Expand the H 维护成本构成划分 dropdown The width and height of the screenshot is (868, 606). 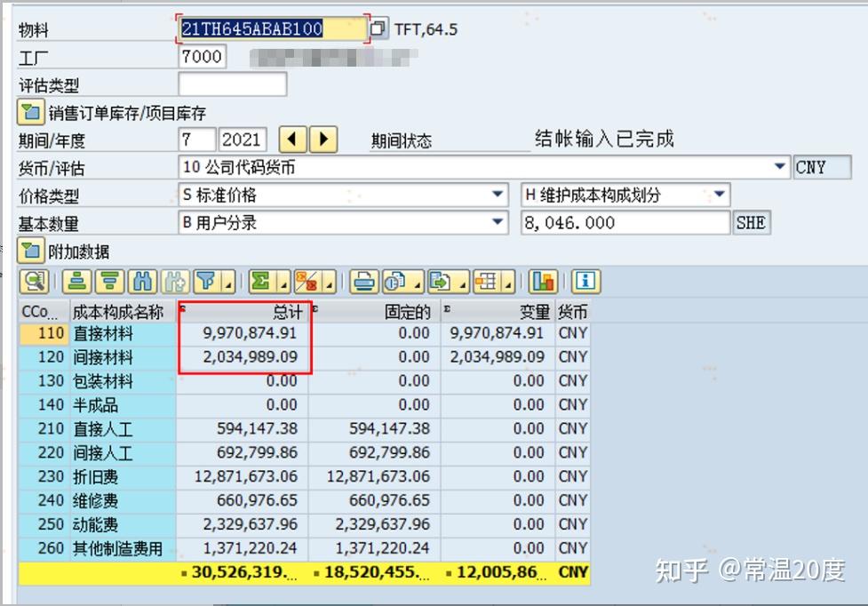[x=721, y=195]
